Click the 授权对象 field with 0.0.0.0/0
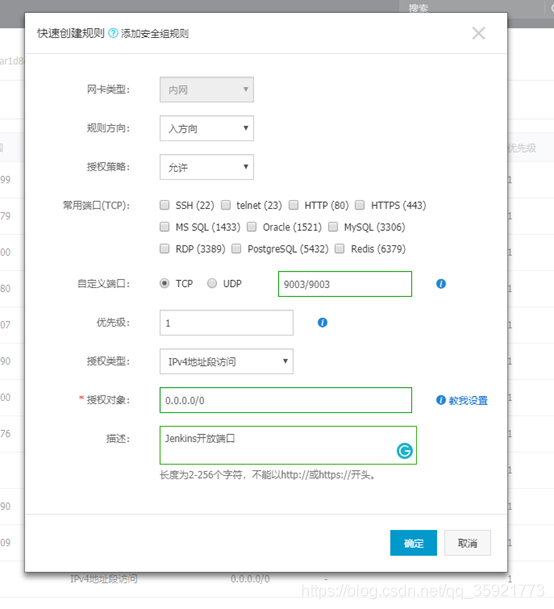554x609 pixels. click(x=286, y=400)
